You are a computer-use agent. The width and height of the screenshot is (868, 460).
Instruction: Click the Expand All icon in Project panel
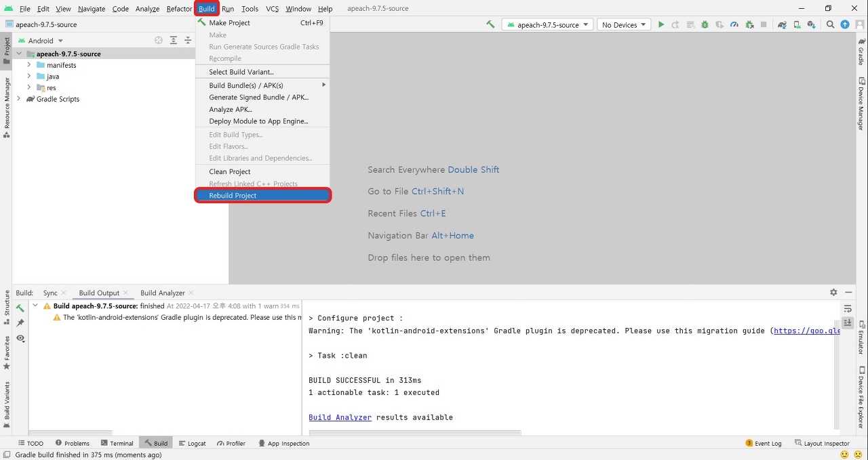(174, 41)
